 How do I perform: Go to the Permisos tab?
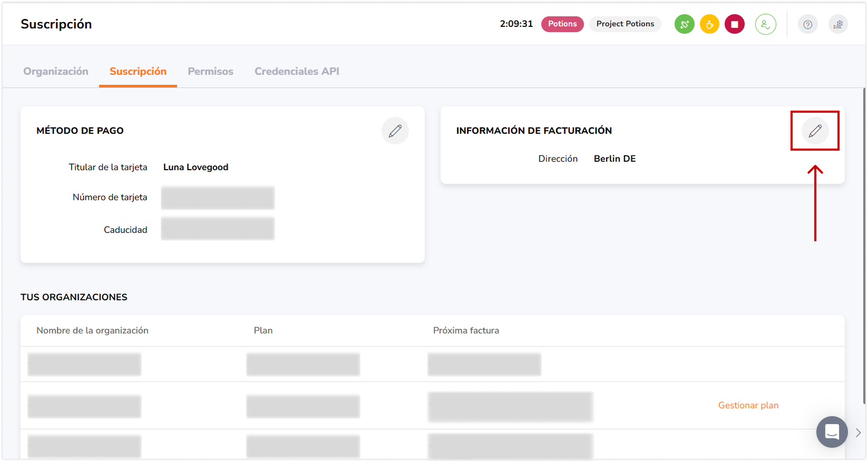(x=210, y=71)
